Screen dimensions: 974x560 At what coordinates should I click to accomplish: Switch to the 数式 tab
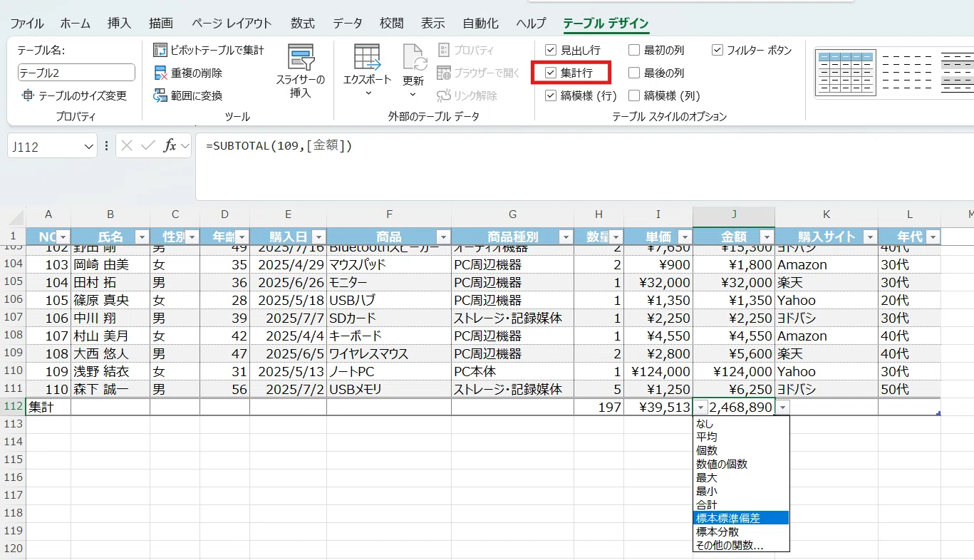pyautogui.click(x=303, y=24)
